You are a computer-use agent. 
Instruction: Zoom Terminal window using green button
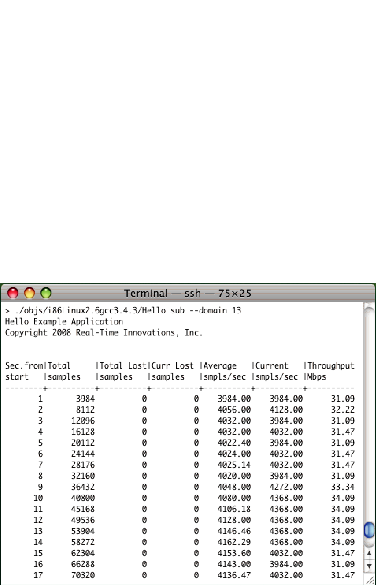pos(46,293)
